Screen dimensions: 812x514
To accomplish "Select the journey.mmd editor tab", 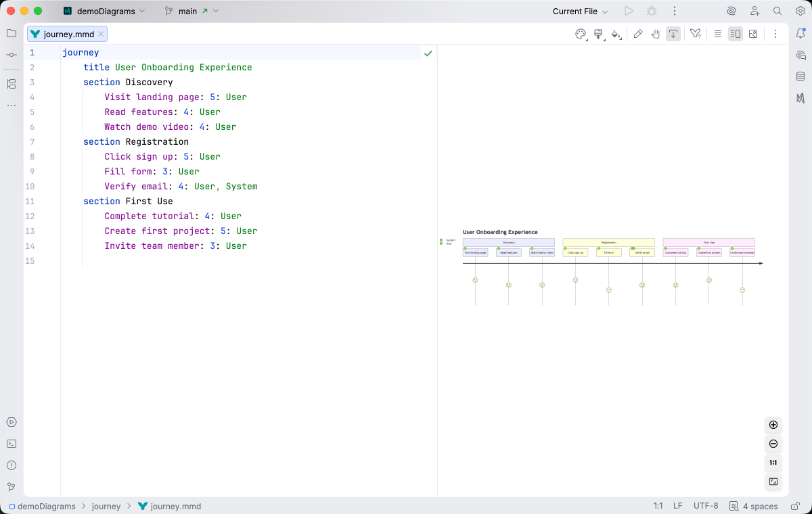I will coord(67,34).
